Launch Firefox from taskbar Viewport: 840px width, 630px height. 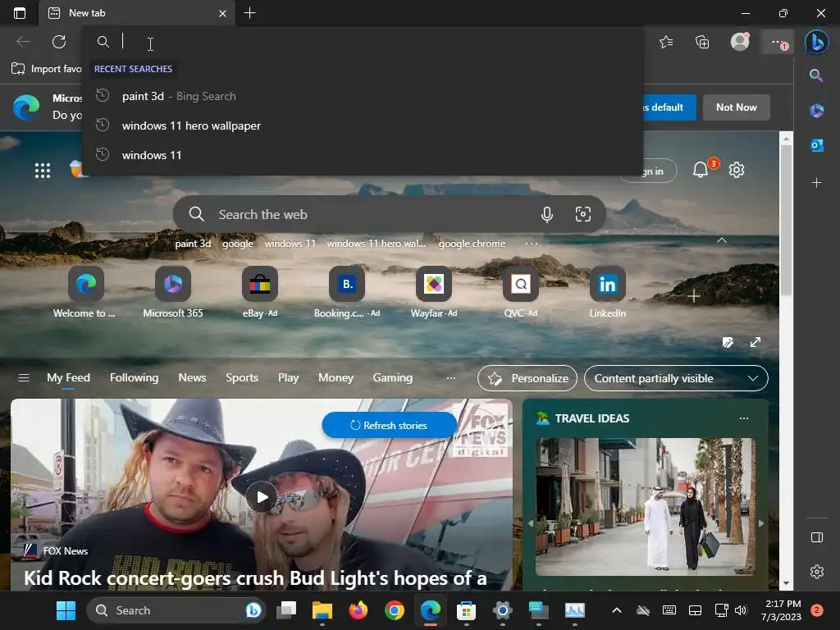[x=358, y=610]
